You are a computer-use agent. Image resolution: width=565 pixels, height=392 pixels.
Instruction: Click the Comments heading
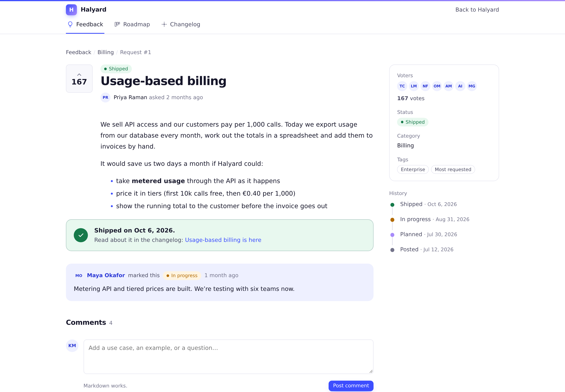click(86, 322)
